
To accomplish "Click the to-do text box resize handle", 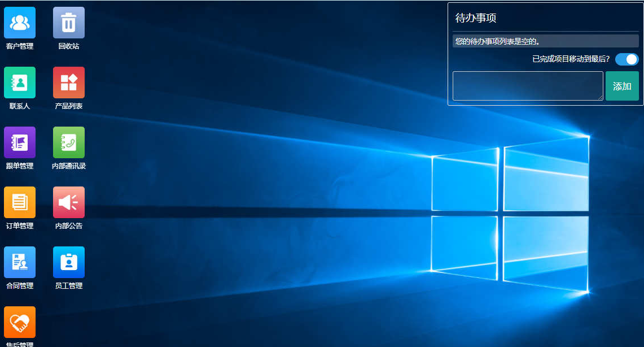I will coord(600,98).
